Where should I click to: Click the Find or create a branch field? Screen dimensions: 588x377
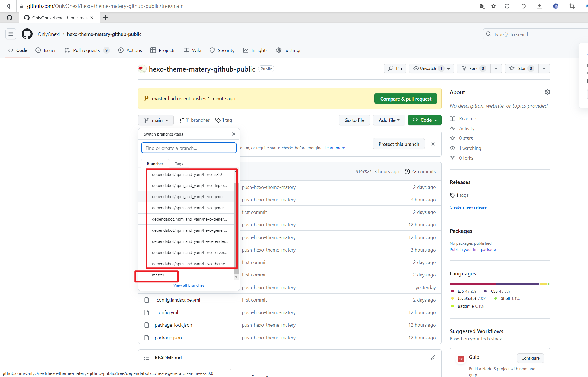tap(189, 148)
